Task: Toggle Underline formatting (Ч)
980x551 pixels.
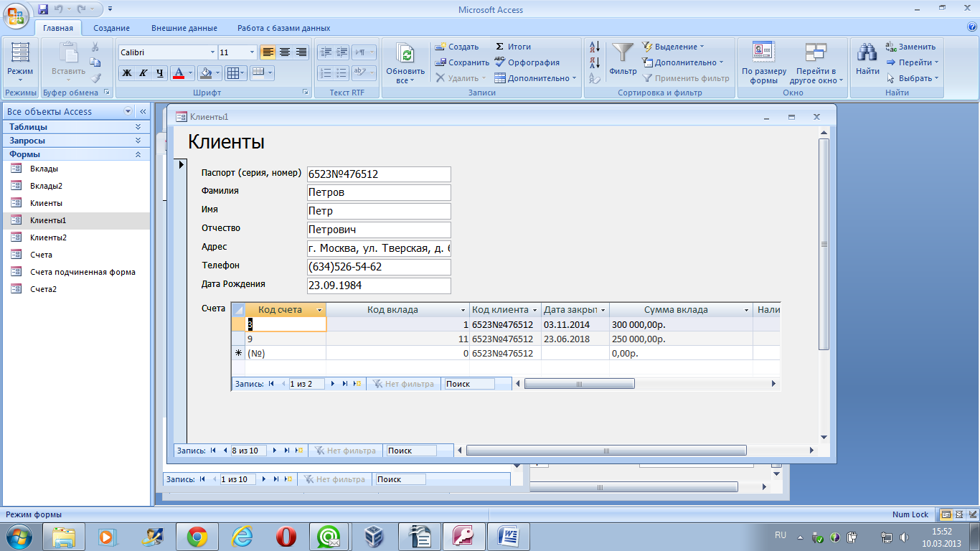Action: pyautogui.click(x=159, y=72)
